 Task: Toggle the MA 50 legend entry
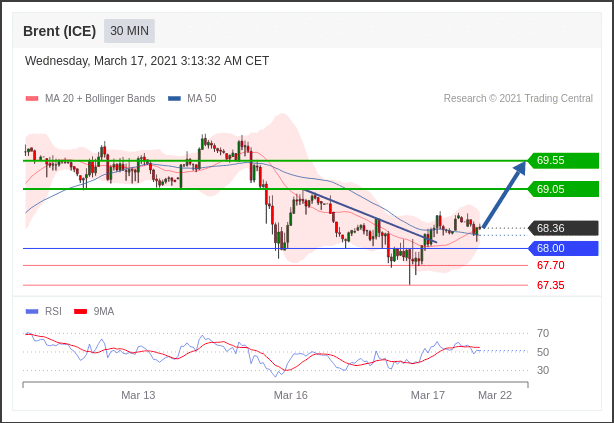click(x=201, y=98)
